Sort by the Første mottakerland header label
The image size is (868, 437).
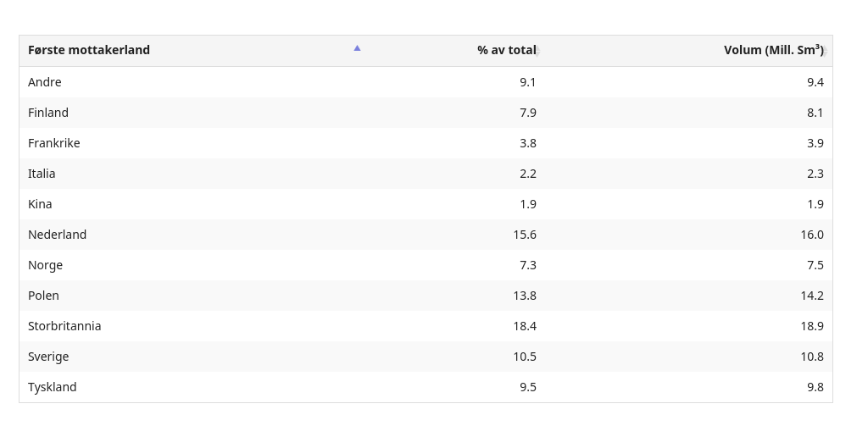click(89, 50)
